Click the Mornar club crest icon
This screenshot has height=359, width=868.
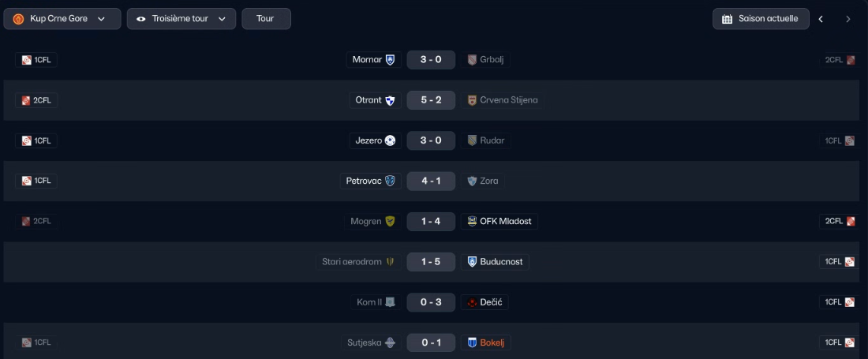tap(390, 60)
